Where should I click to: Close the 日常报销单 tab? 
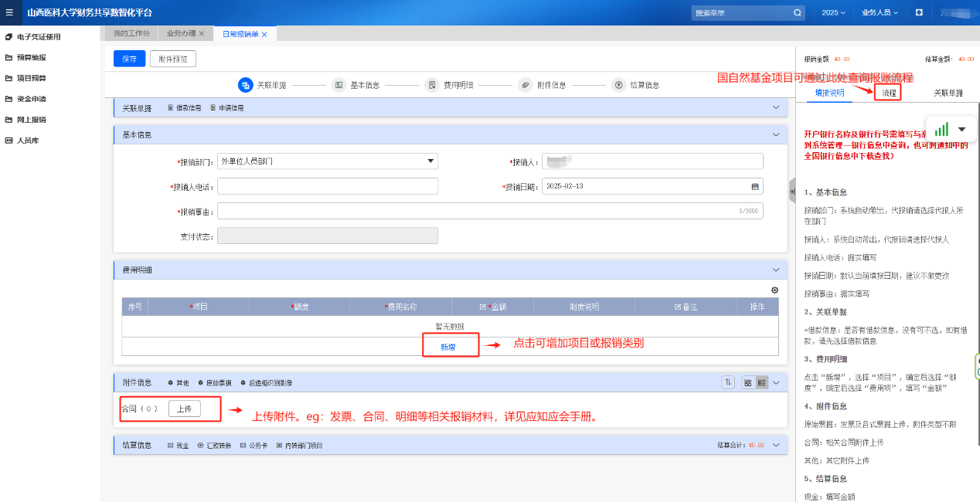264,34
